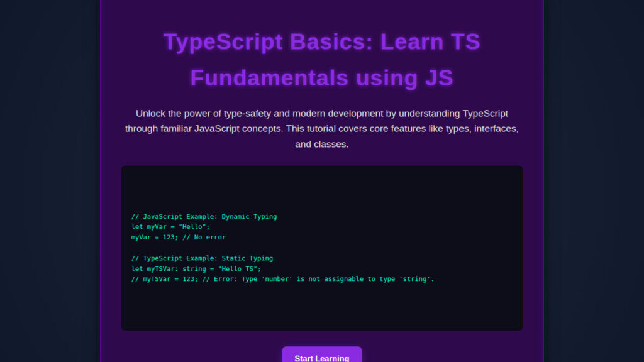This screenshot has width=644, height=362.
Task: Click the code example panel
Action: (321, 248)
